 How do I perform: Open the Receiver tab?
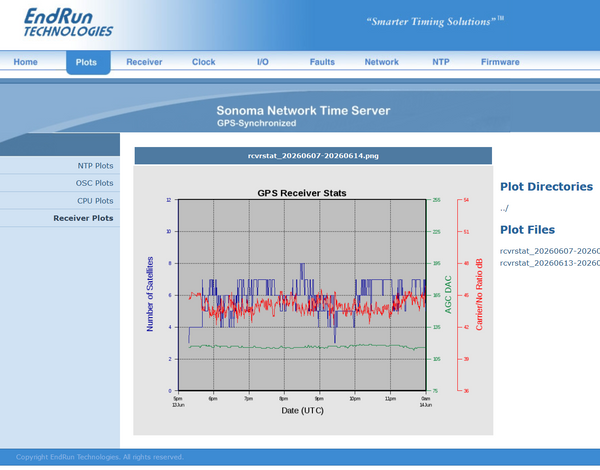[144, 62]
